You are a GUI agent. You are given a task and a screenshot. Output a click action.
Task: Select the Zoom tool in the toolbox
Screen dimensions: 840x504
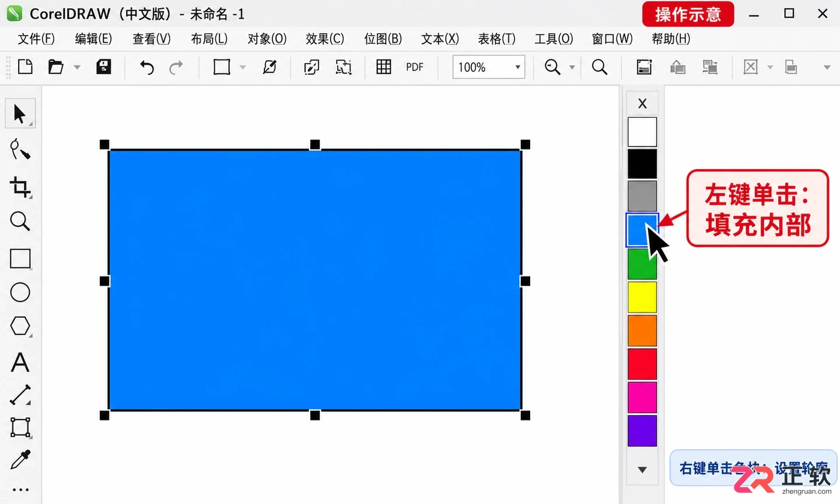coord(20,222)
